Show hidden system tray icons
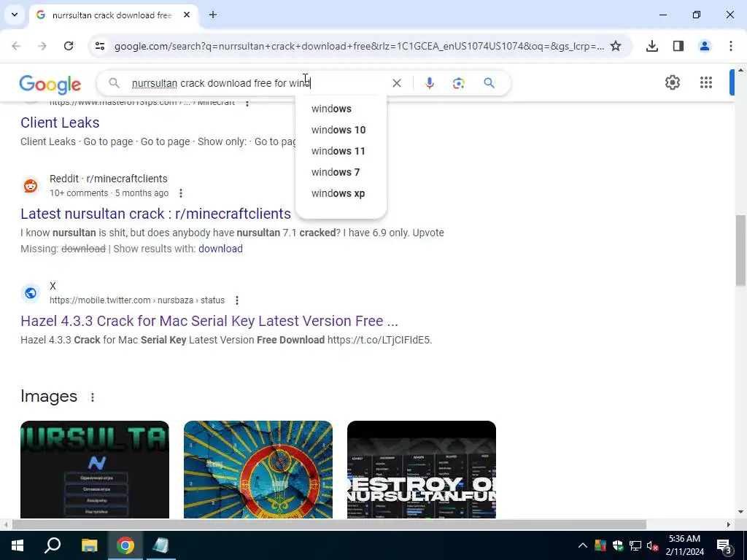This screenshot has width=747, height=560. click(583, 545)
